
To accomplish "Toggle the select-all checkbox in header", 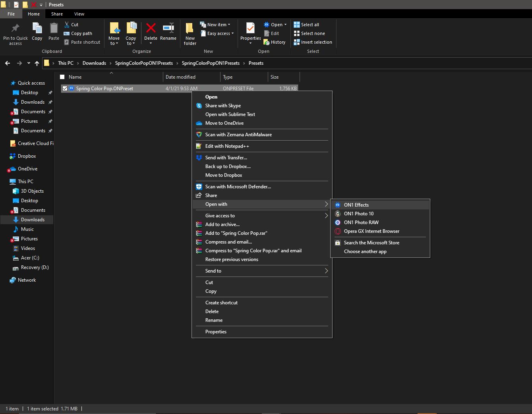I will [62, 77].
